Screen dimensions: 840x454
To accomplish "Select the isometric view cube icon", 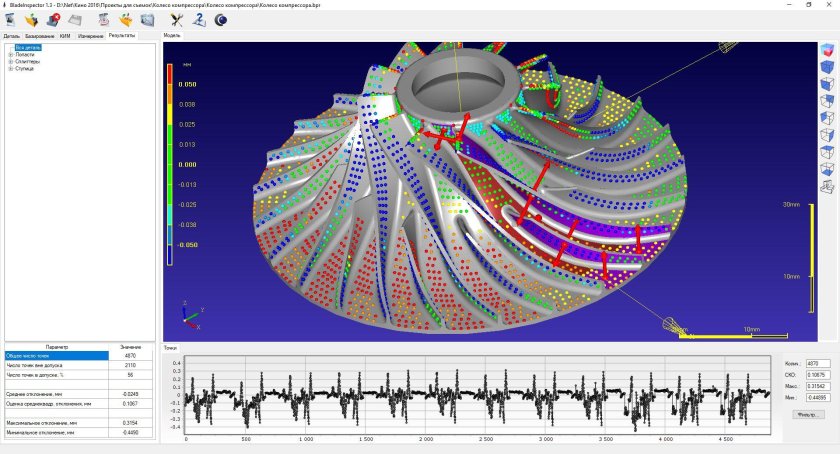I will tap(827, 50).
